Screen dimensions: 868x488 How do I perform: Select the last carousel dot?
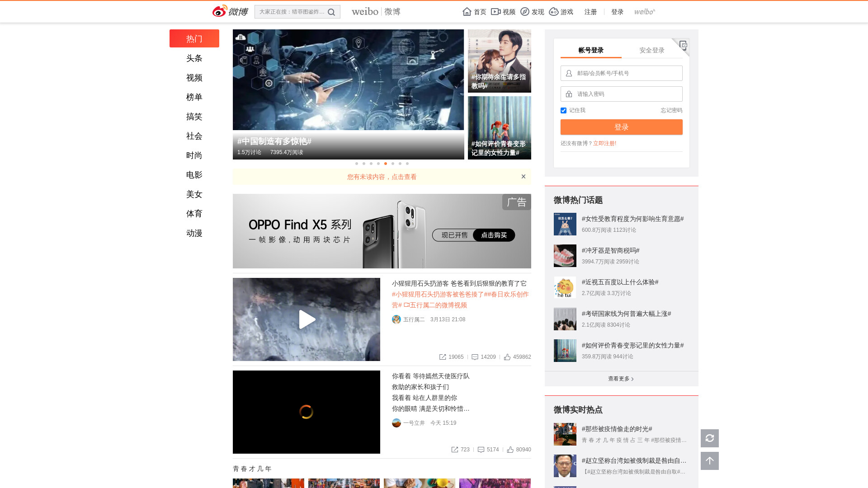(407, 164)
